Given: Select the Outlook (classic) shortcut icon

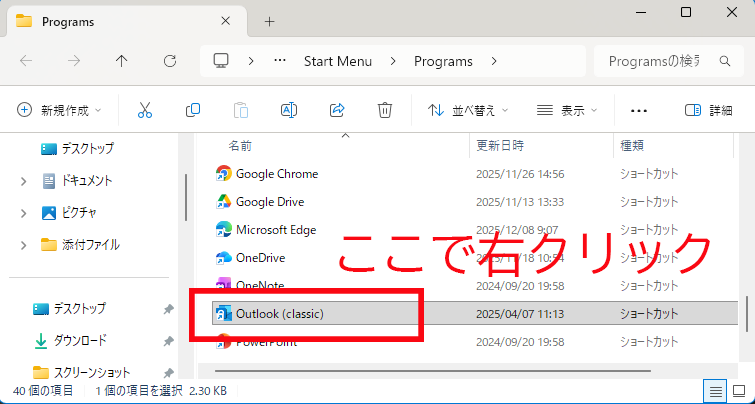Looking at the screenshot, I should (x=223, y=313).
